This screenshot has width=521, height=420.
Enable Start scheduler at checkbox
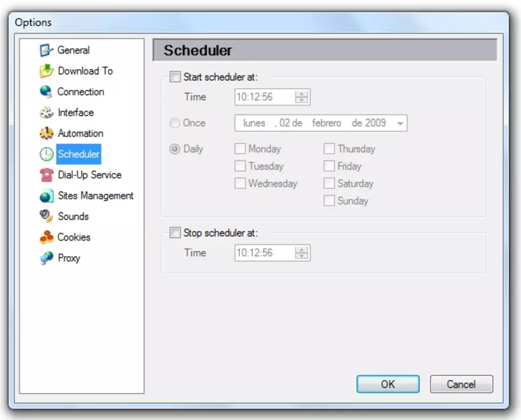coord(175,77)
